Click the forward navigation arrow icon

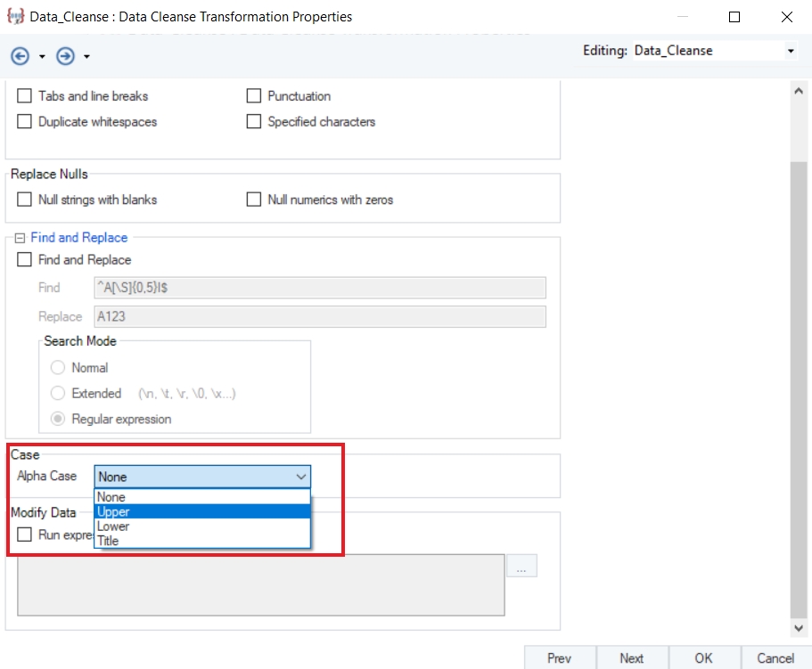(x=64, y=56)
